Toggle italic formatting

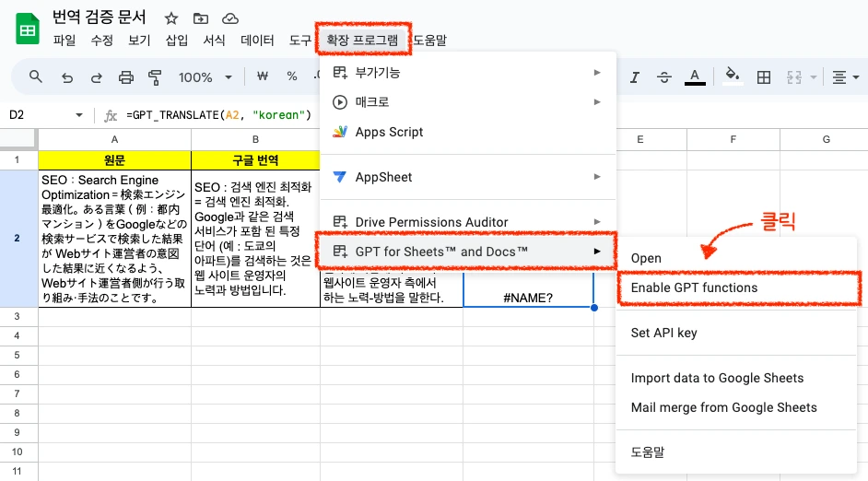coord(634,77)
